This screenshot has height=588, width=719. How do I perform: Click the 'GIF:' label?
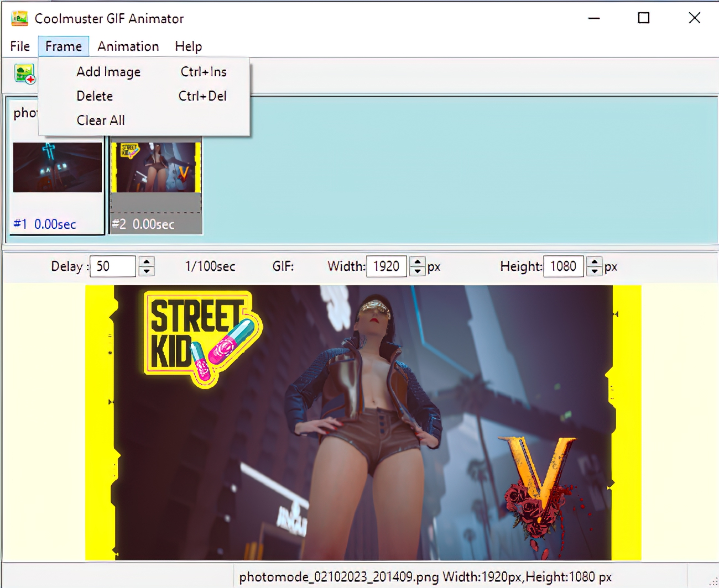tap(283, 266)
